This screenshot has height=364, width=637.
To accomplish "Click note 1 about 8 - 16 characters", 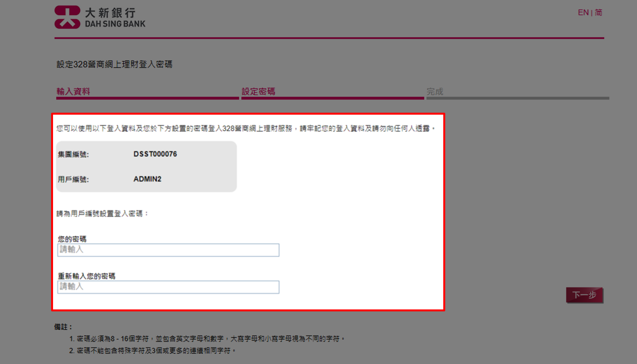I will click(207, 338).
